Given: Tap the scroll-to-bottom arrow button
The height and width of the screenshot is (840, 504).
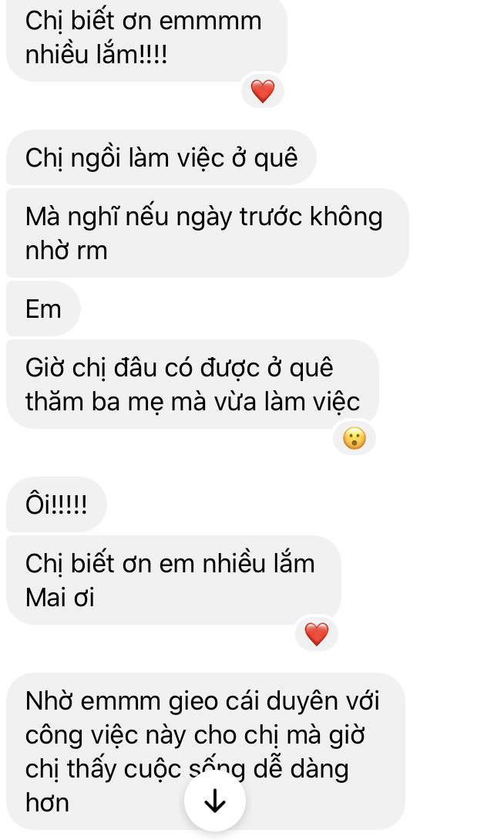Looking at the screenshot, I should point(215,801).
